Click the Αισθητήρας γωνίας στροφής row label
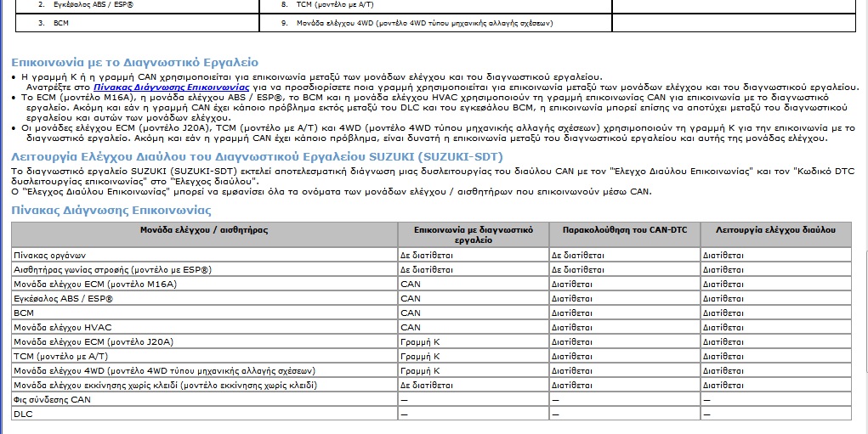This screenshot has width=868, height=434. point(204,270)
